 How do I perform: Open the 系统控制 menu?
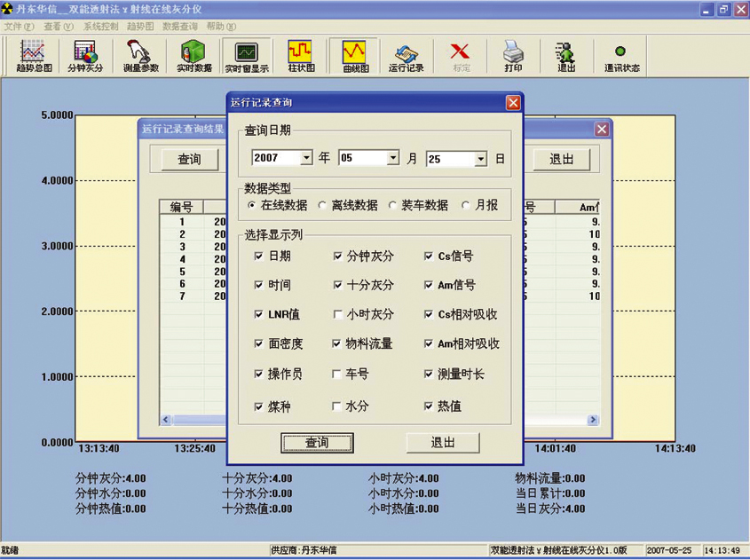tap(100, 27)
